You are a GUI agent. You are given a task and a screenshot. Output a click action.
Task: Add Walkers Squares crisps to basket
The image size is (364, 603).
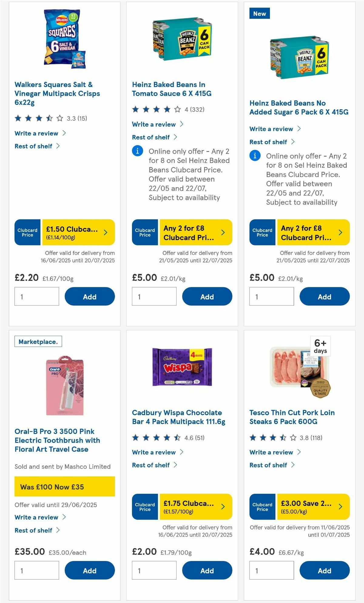pos(89,296)
